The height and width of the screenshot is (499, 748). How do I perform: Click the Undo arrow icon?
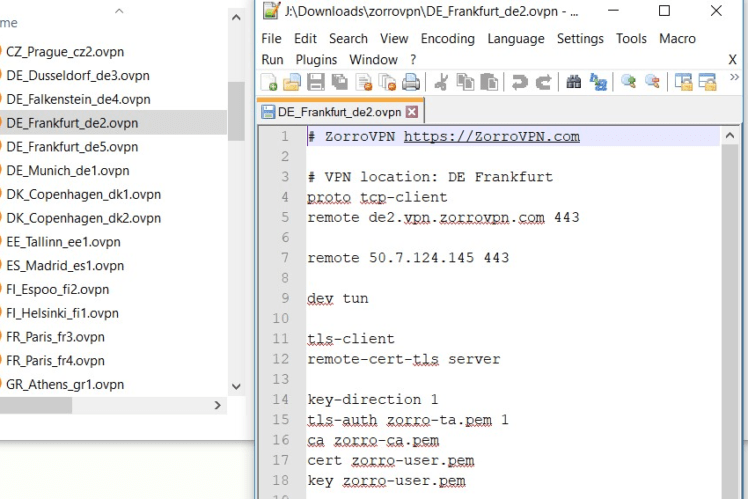pyautogui.click(x=519, y=83)
